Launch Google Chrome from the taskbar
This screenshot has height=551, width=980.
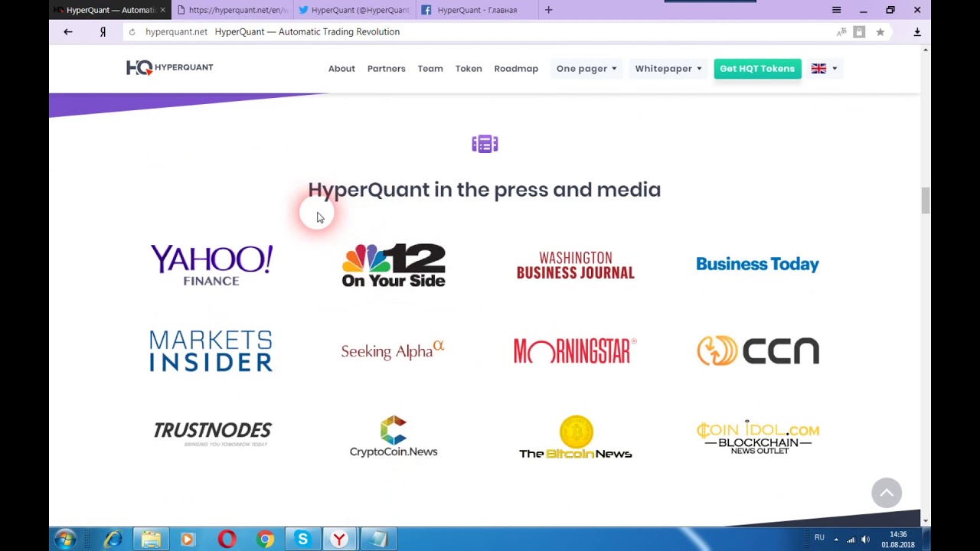[265, 540]
